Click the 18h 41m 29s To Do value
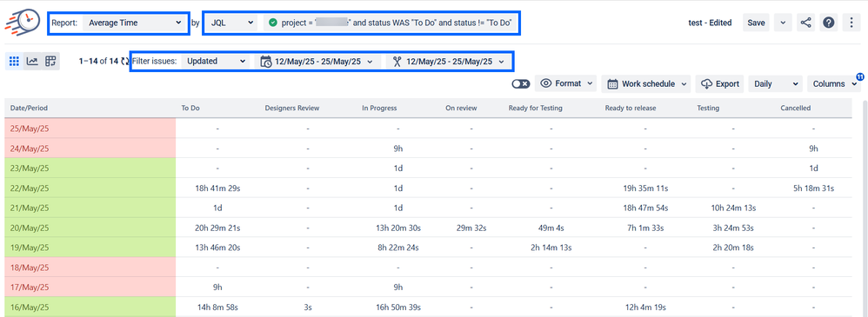868x317 pixels. coord(217,188)
